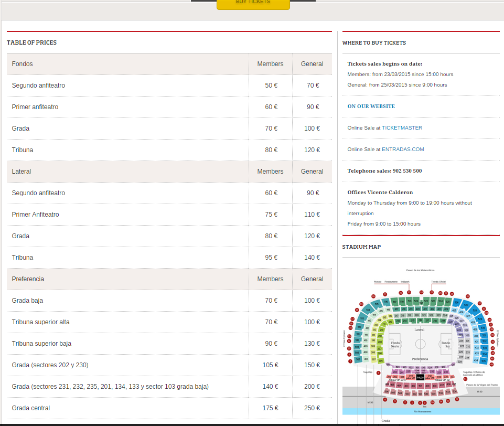
Task: Click the 150 € general price
Action: pyautogui.click(x=312, y=366)
